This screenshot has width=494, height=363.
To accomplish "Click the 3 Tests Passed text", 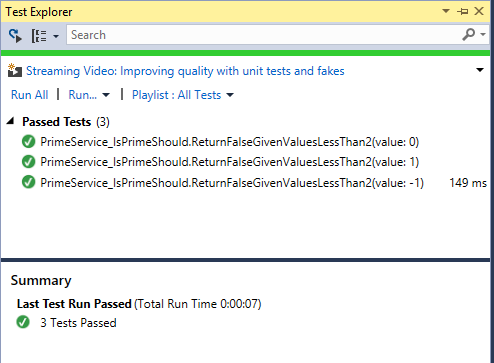I will [x=78, y=323].
